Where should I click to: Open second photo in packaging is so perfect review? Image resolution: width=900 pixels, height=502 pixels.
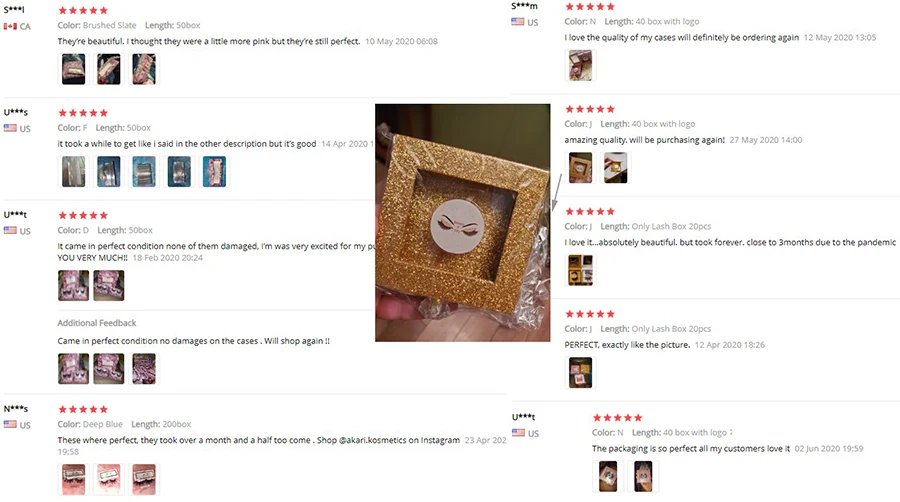tap(643, 476)
